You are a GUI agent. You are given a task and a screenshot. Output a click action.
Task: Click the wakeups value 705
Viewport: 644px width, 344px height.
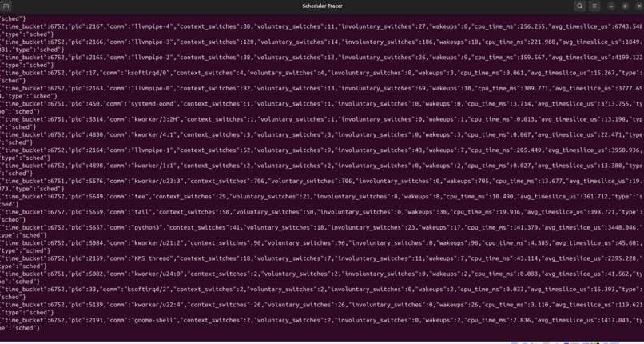click(481, 182)
